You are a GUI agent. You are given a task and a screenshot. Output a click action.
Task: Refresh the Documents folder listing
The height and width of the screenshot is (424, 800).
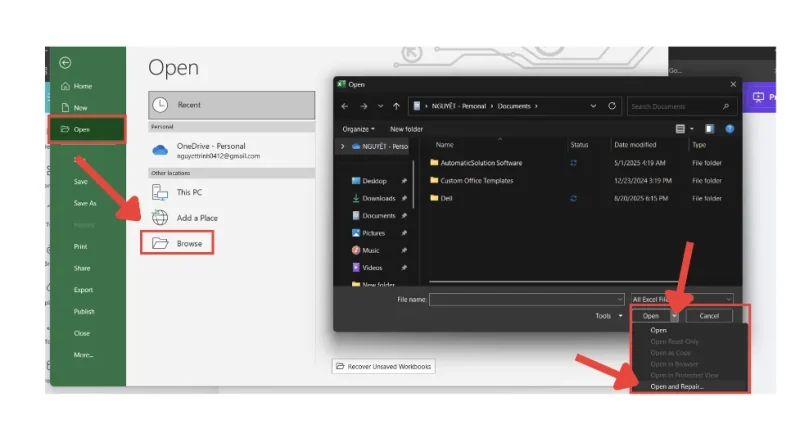pyautogui.click(x=612, y=106)
